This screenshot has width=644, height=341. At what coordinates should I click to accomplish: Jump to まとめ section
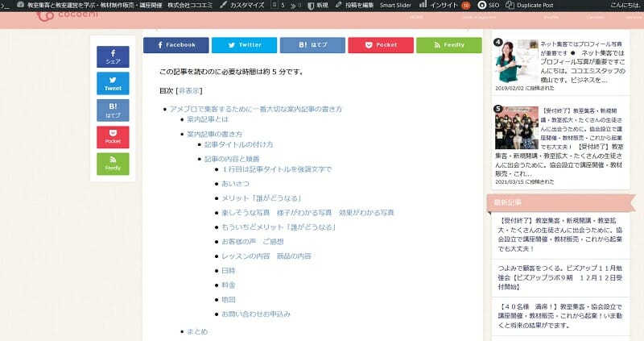point(197,331)
